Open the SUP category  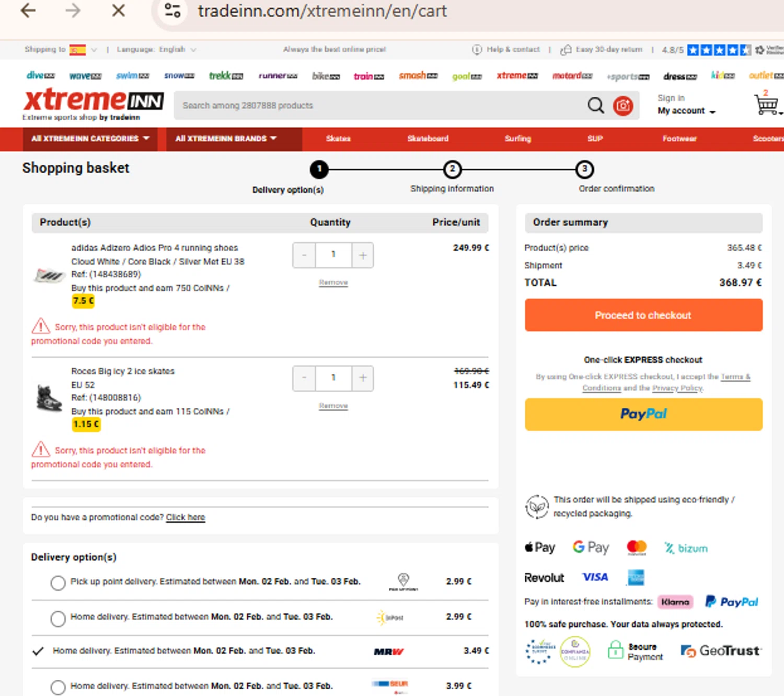[595, 139]
